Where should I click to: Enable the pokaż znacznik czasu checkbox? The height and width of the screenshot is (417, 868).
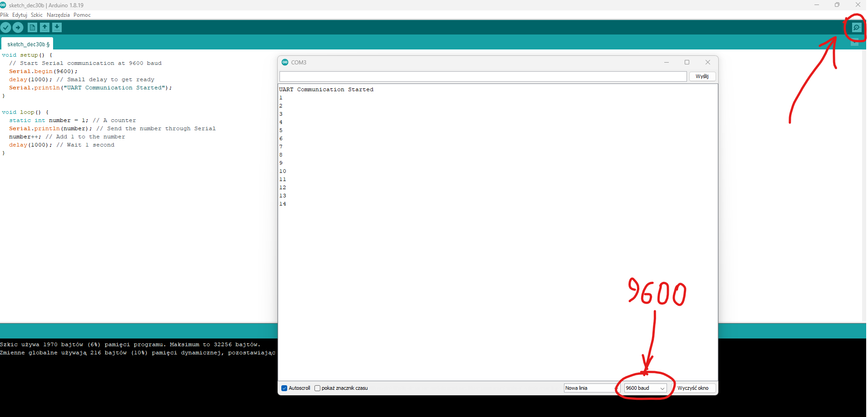(x=318, y=388)
